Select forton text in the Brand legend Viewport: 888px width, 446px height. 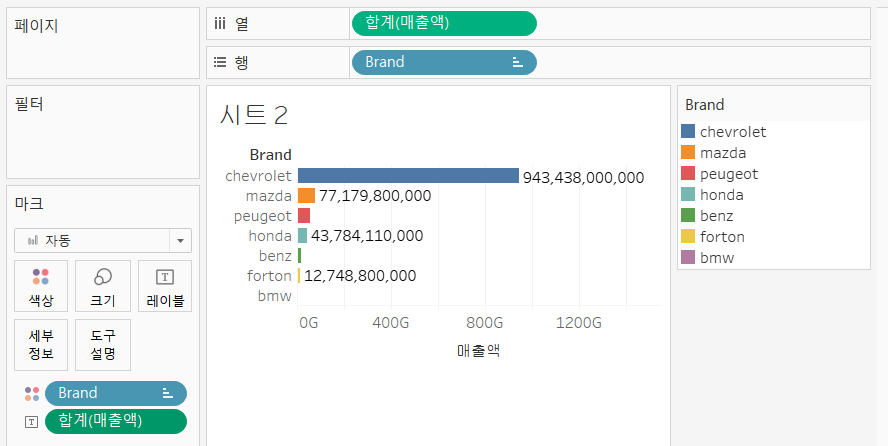722,237
